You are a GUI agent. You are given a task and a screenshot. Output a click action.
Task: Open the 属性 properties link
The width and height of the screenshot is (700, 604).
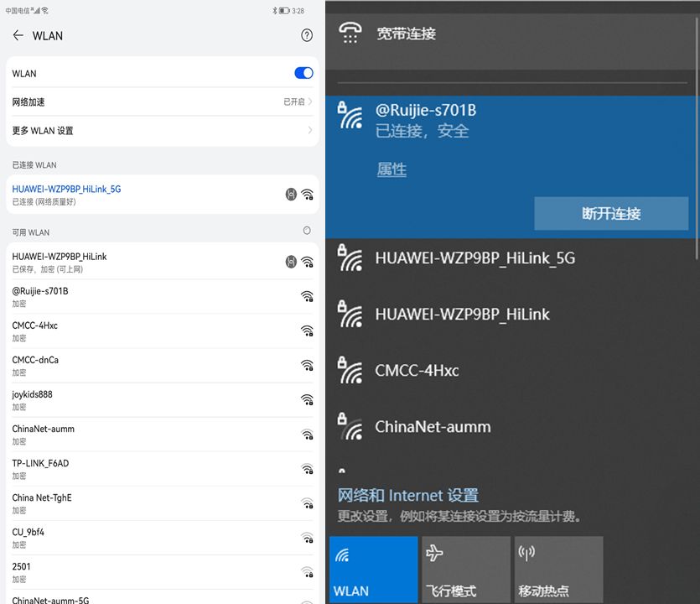tap(391, 169)
